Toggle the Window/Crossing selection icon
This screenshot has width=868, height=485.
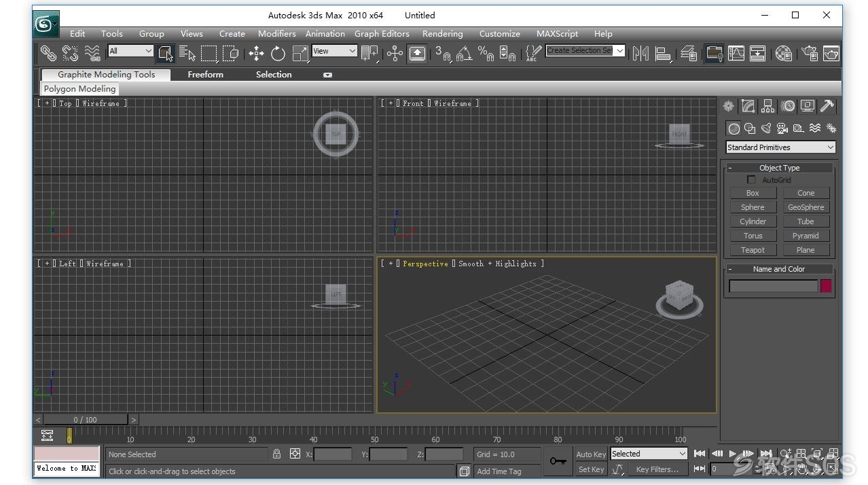click(231, 53)
